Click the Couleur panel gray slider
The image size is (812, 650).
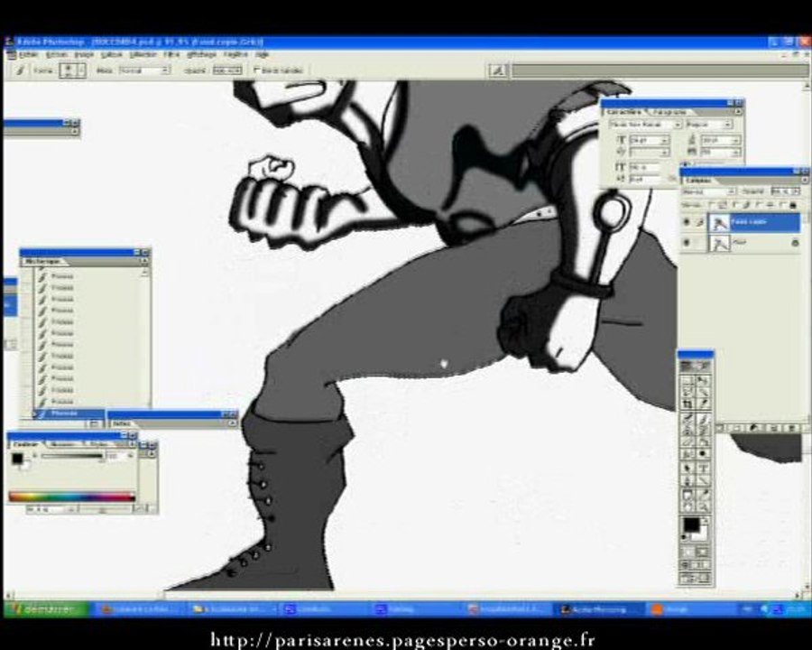72,456
